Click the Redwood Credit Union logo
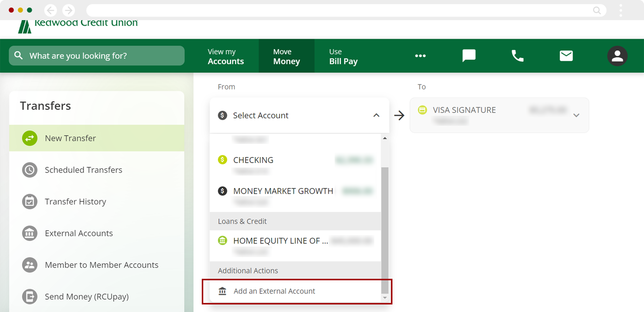This screenshot has height=312, width=644. [x=78, y=26]
